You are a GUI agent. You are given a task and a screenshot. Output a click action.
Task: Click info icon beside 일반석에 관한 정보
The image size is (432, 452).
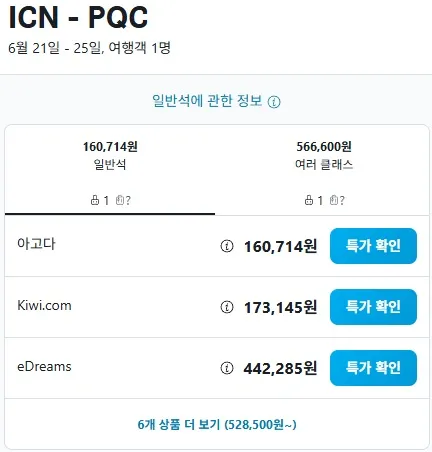pos(274,102)
